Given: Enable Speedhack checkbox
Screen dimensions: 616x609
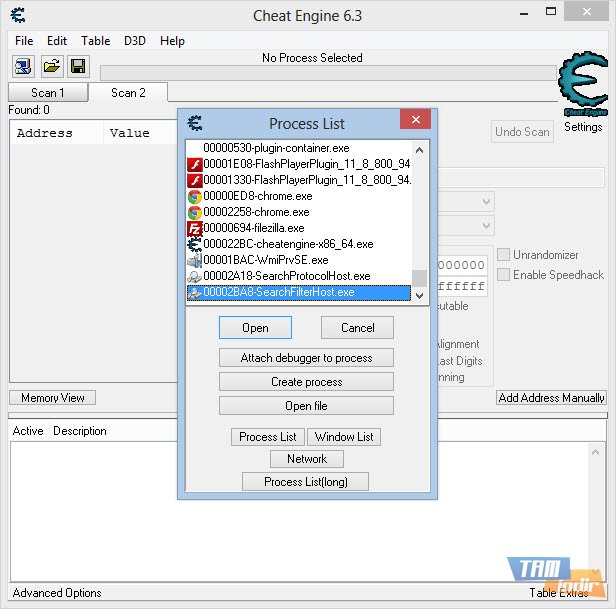Looking at the screenshot, I should click(503, 275).
